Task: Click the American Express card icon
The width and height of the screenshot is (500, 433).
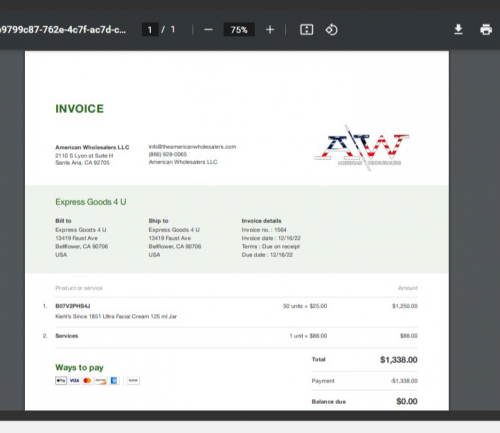Action: 114,381
